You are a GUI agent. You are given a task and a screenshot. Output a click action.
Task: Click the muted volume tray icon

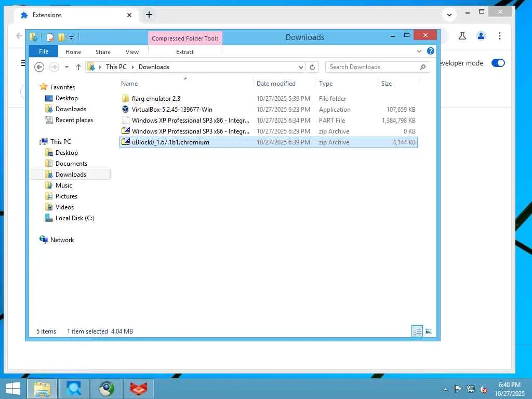(x=483, y=389)
